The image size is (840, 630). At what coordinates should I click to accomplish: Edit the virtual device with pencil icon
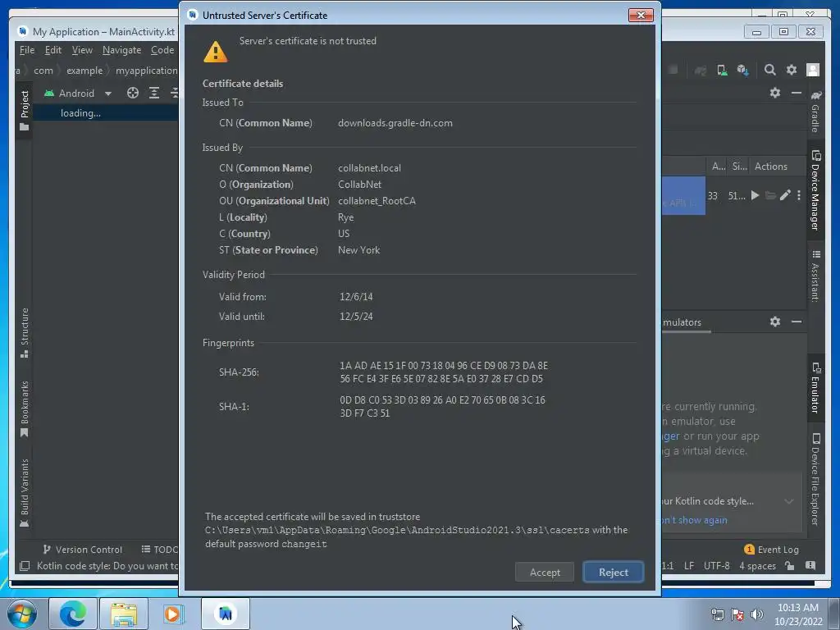tap(785, 195)
